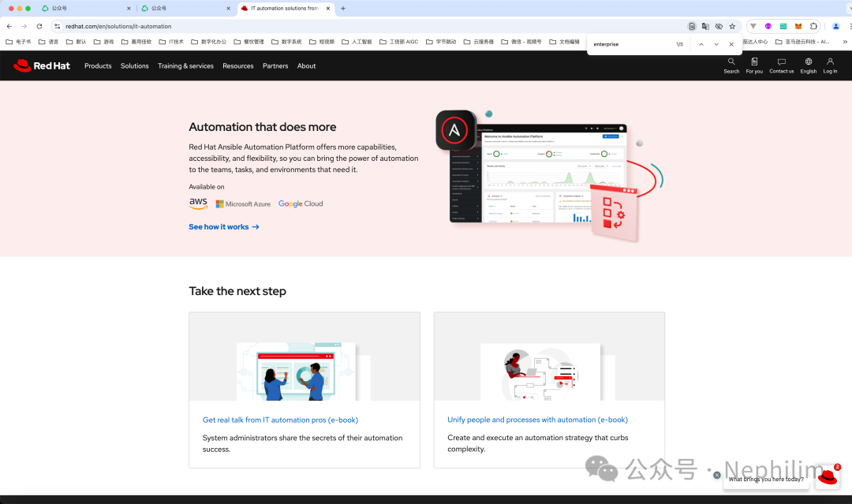Image resolution: width=852 pixels, height=504 pixels.
Task: Open the 云服务器 bookmark folder
Action: pos(479,42)
